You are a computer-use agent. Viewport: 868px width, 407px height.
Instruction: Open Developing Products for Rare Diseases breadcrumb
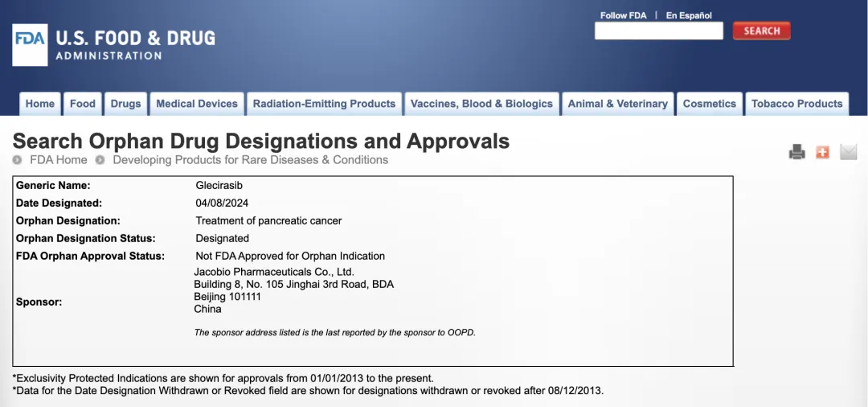250,160
